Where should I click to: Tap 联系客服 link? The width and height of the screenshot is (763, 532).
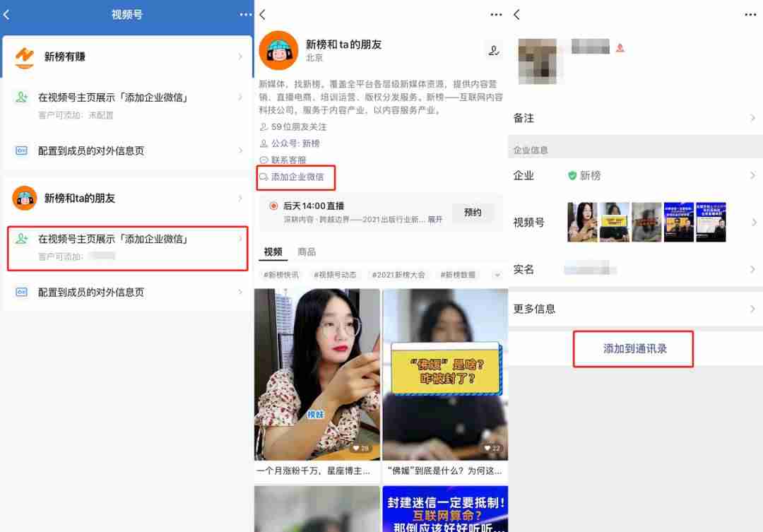point(283,160)
